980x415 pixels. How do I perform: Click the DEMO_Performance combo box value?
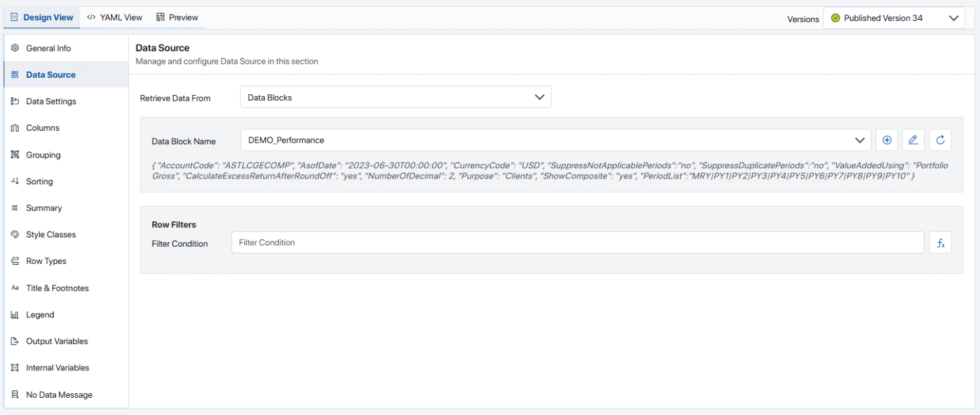[x=286, y=140]
